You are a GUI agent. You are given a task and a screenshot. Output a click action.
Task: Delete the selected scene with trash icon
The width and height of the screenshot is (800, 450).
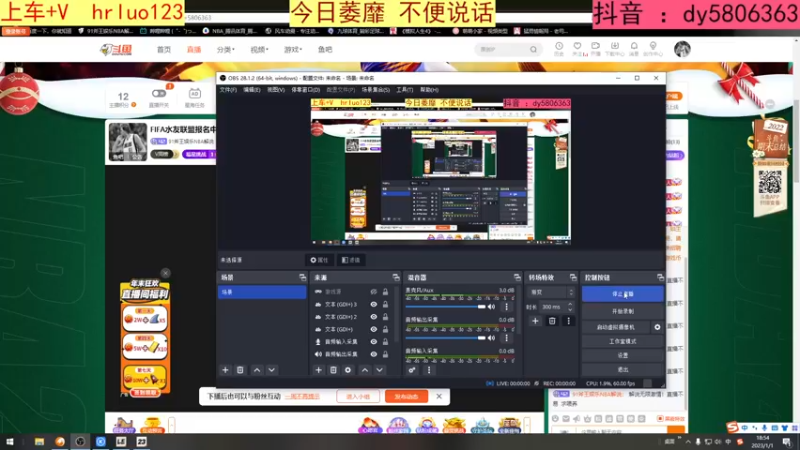pos(240,370)
